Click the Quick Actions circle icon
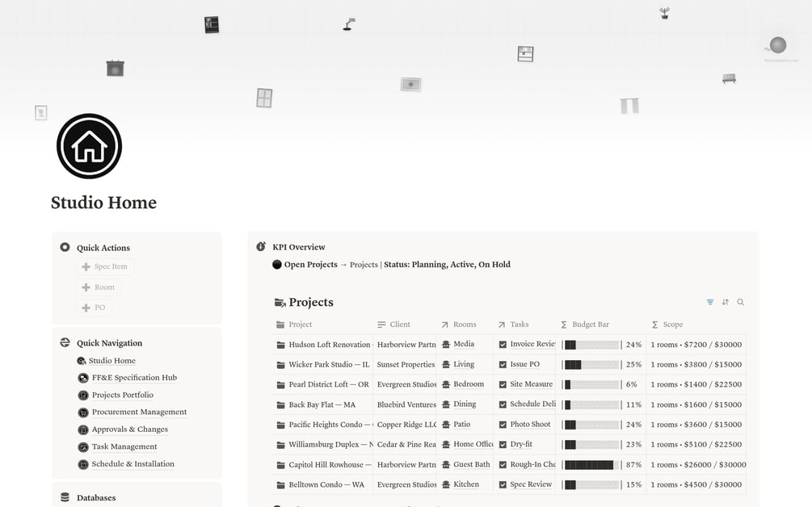The width and height of the screenshot is (812, 507). 65,247
